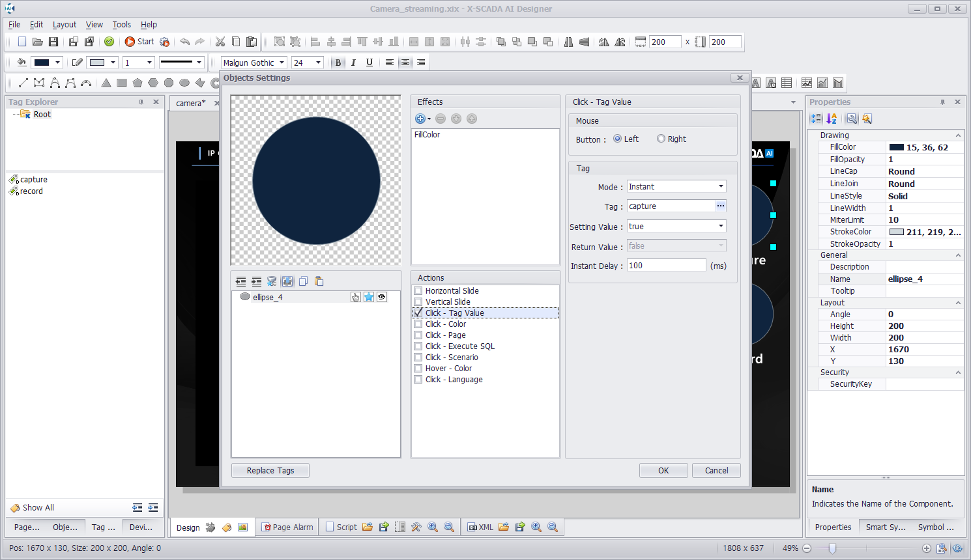Viewport: 971px width, 560px height.
Task: Enable the Click - Page action checkbox
Action: (418, 335)
